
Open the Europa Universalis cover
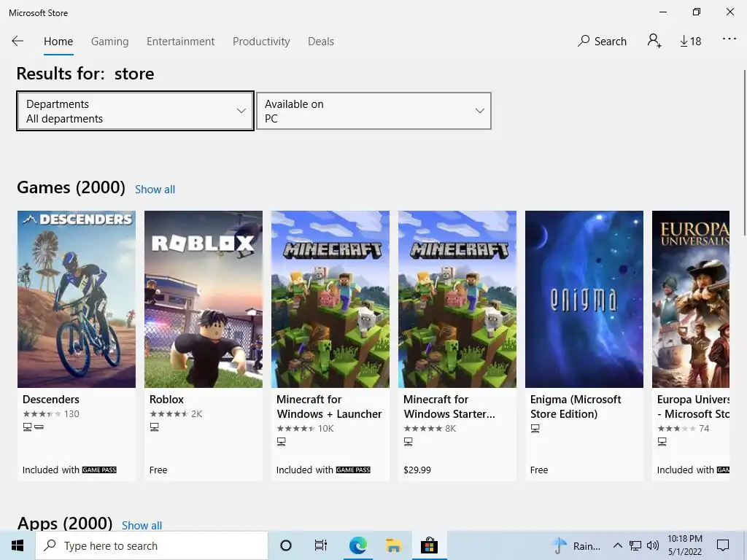tap(691, 299)
